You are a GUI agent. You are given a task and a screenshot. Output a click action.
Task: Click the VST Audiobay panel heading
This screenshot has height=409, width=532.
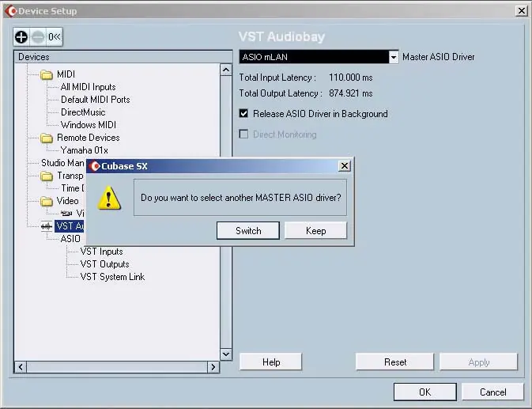pos(281,36)
